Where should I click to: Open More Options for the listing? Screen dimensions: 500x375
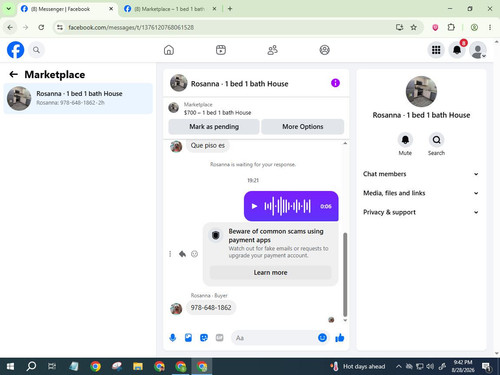[x=303, y=127]
